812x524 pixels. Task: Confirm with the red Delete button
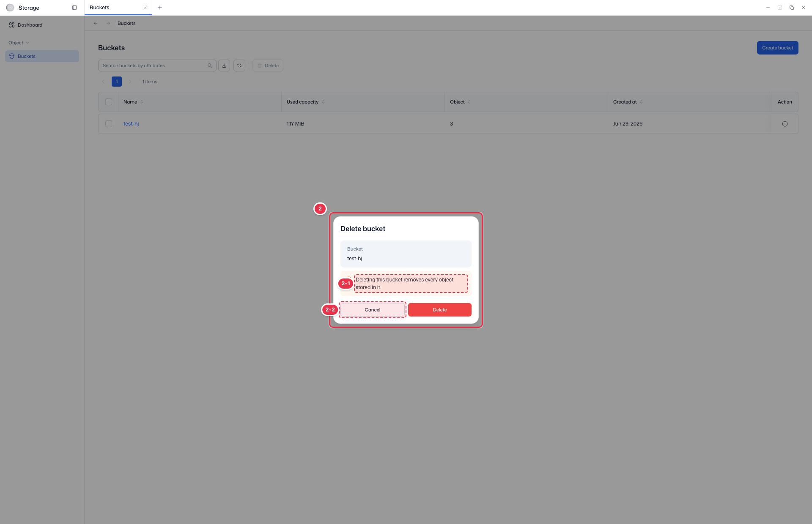[440, 310]
